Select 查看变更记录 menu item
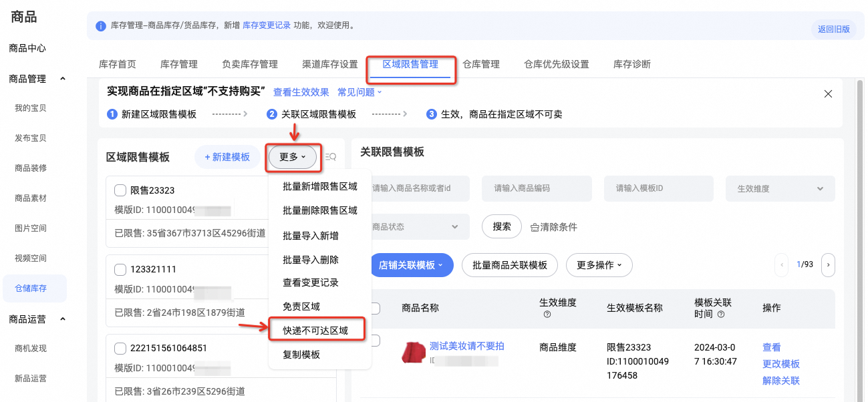868x402 pixels. [x=311, y=282]
